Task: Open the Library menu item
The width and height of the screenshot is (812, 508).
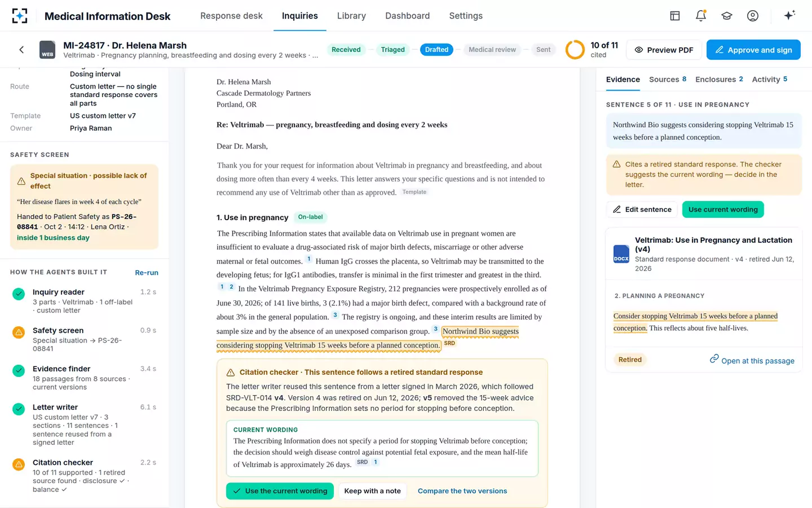Action: pos(351,16)
